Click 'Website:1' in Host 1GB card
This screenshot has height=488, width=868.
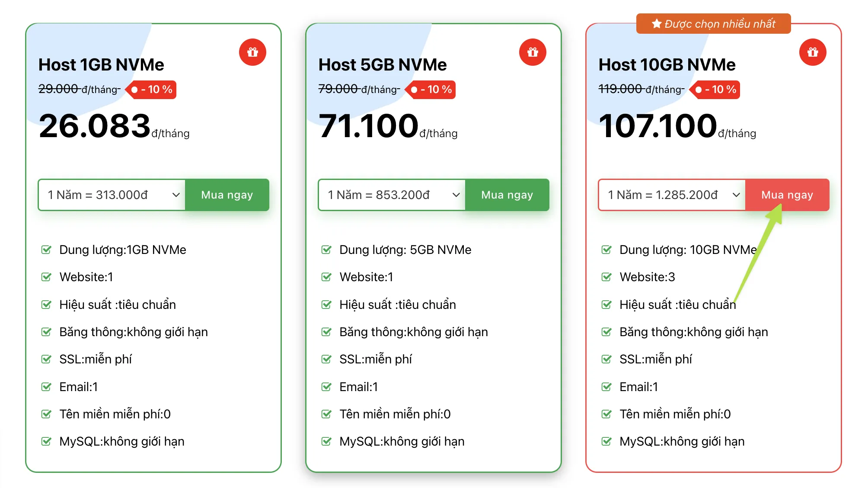coord(86,277)
